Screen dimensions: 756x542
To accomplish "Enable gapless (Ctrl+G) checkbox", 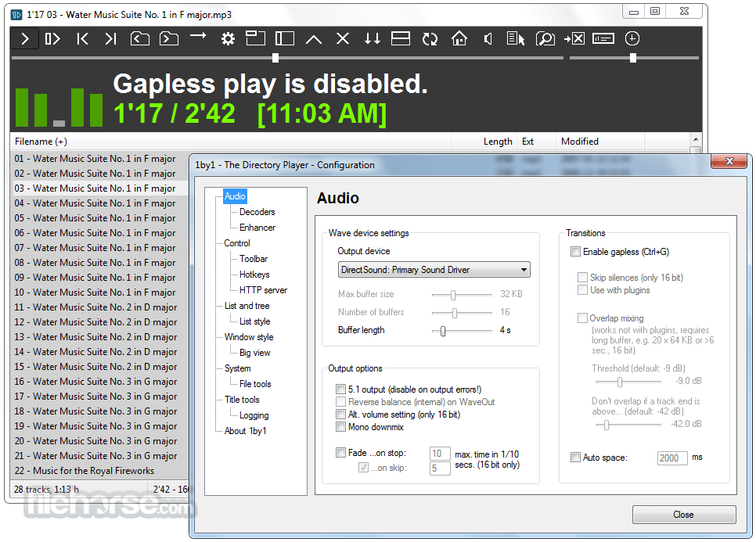I will 575,252.
